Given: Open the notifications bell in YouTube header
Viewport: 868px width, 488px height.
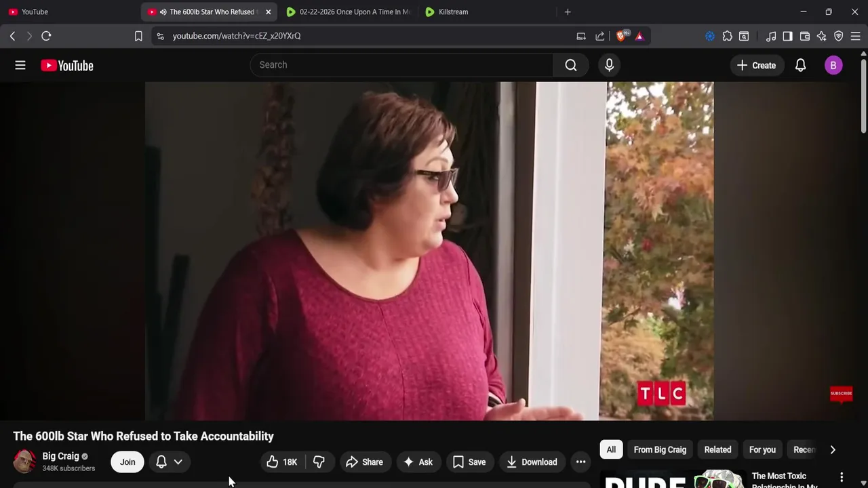Looking at the screenshot, I should [800, 65].
